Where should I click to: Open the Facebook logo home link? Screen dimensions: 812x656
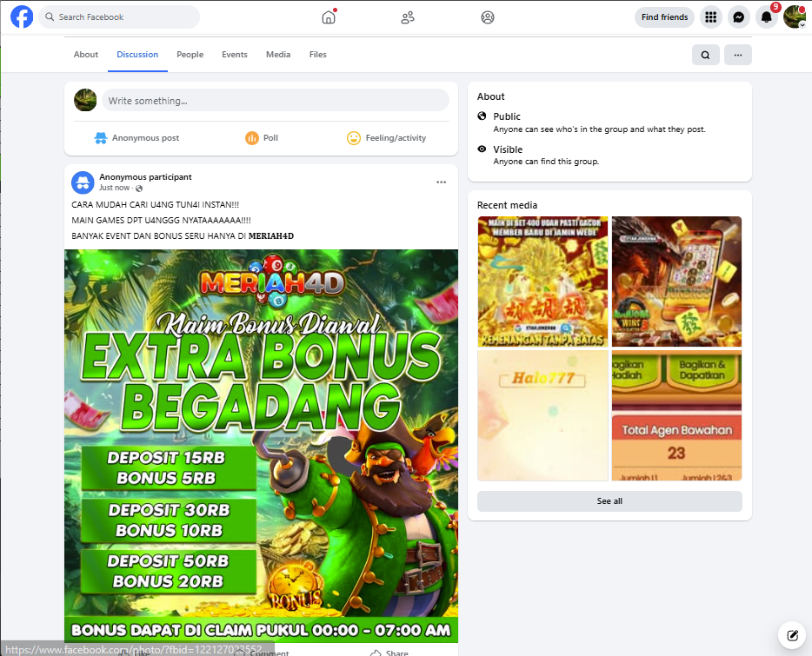click(22, 17)
